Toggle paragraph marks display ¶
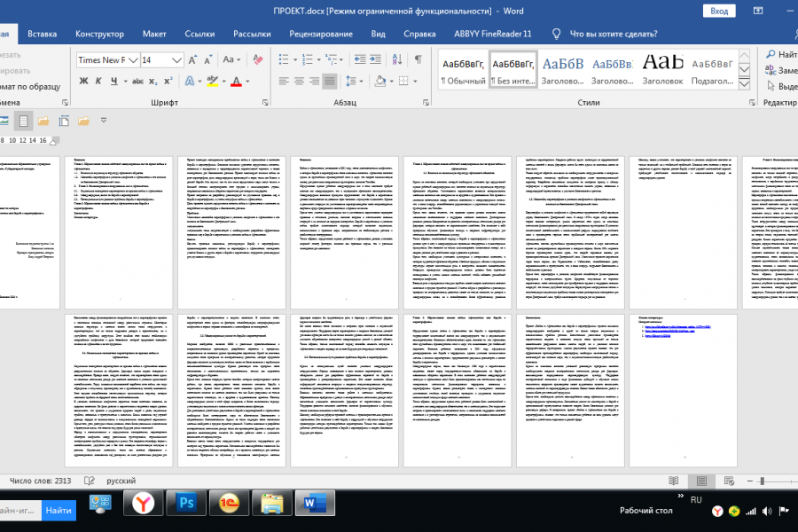 click(418, 60)
